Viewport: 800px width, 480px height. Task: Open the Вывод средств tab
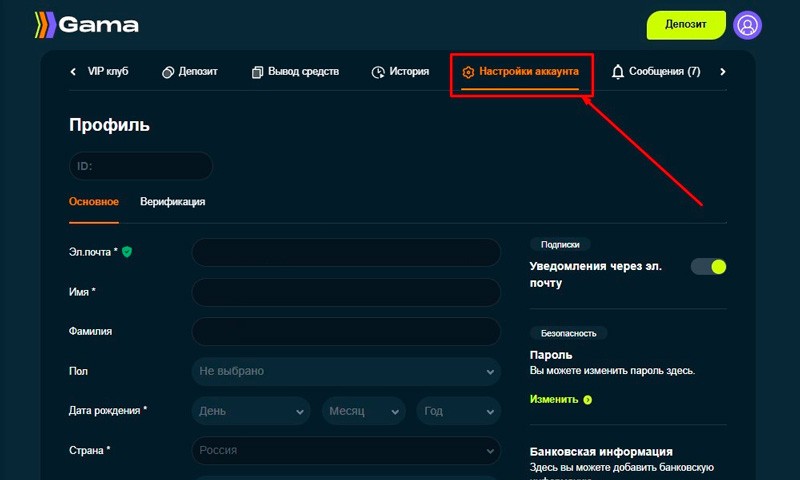pyautogui.click(x=295, y=72)
